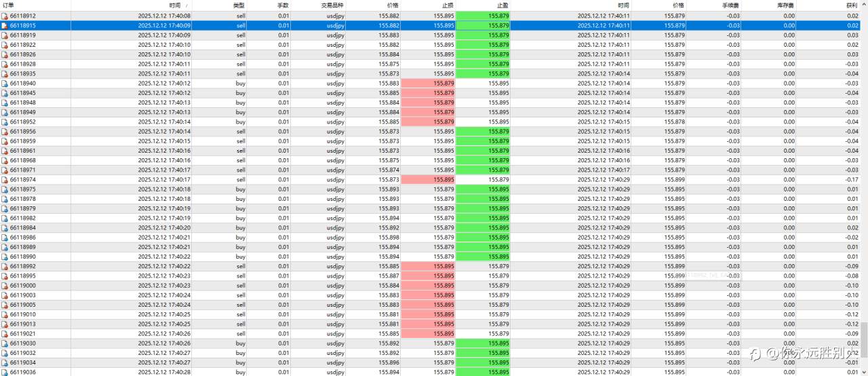Select order number 66119013
Image resolution: width=868 pixels, height=376 pixels.
pos(23,324)
